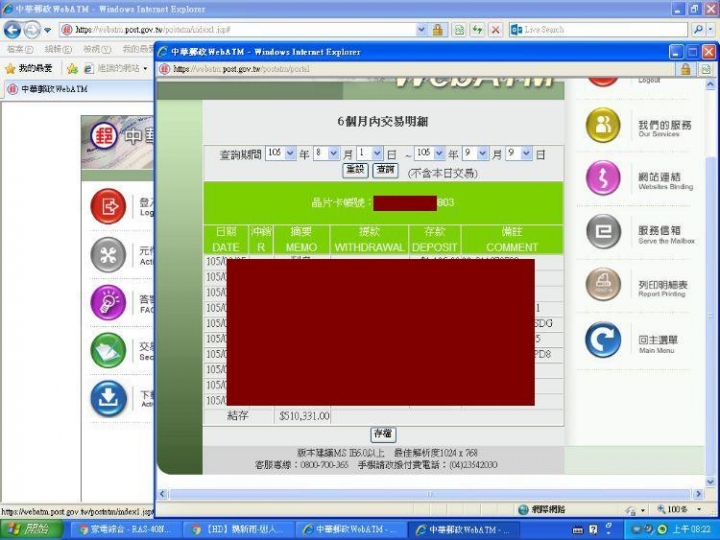Click the vertical scrollbar up arrow
Image resolution: width=720 pixels, height=540 pixels.
coord(710,84)
